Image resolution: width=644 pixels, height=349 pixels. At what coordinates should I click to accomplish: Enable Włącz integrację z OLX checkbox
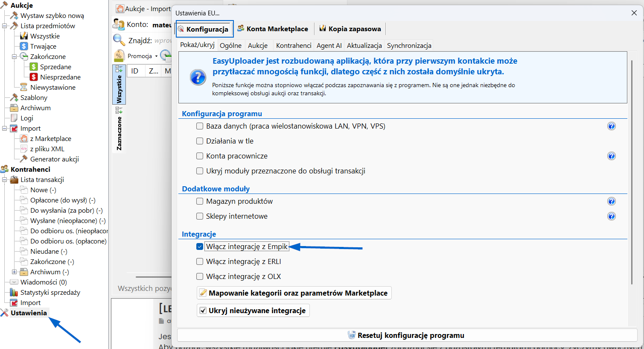200,276
